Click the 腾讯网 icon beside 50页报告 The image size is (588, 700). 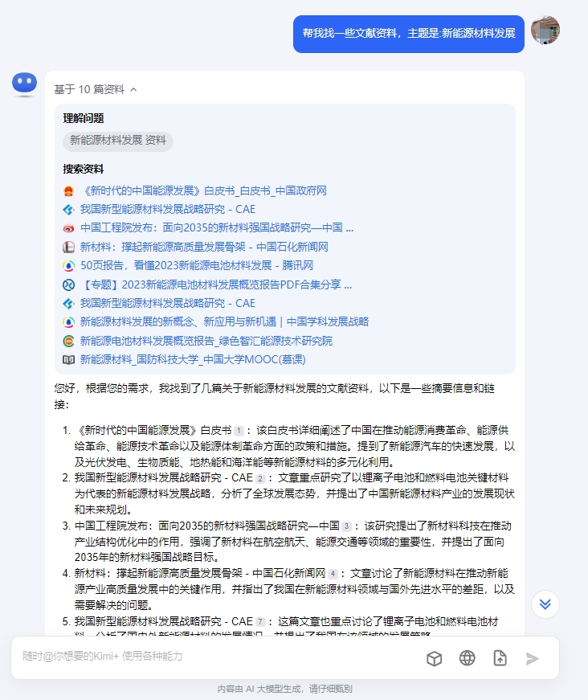click(68, 266)
